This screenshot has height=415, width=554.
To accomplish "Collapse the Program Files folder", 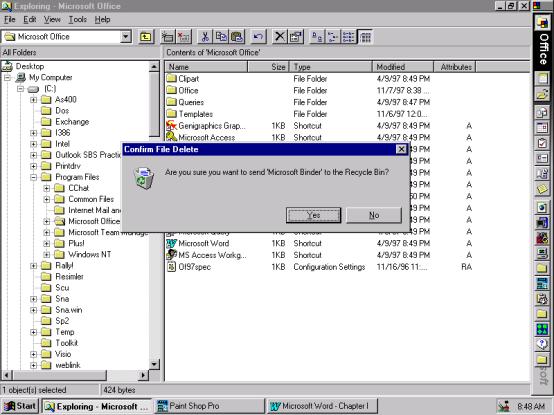I will coord(34,177).
